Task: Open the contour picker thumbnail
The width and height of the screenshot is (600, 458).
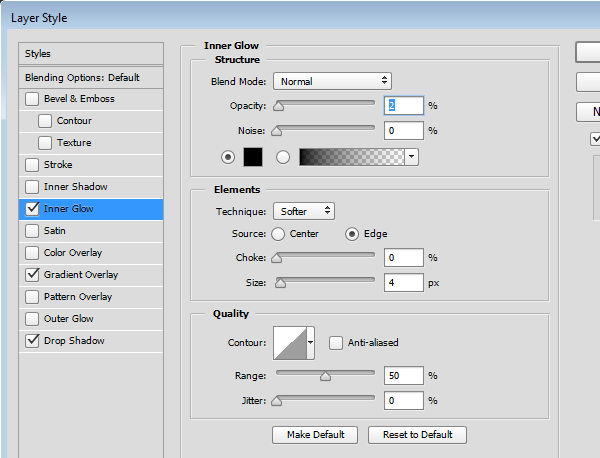Action: coord(288,343)
